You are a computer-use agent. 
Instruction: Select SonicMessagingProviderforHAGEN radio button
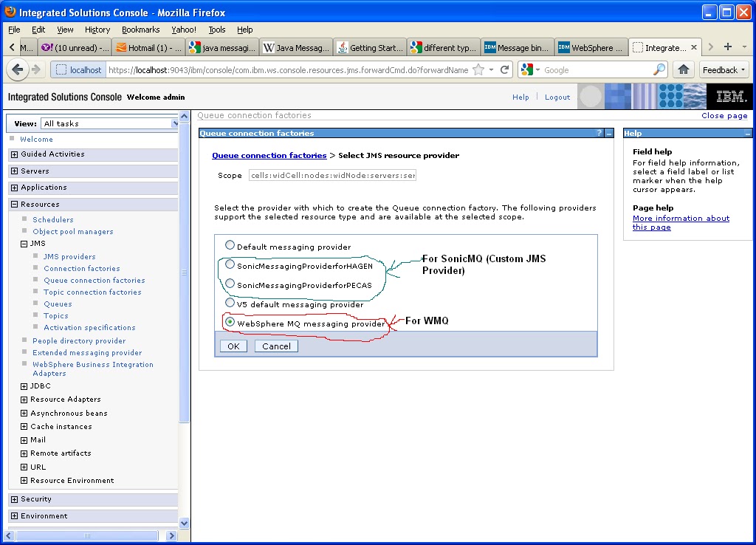[x=230, y=264]
